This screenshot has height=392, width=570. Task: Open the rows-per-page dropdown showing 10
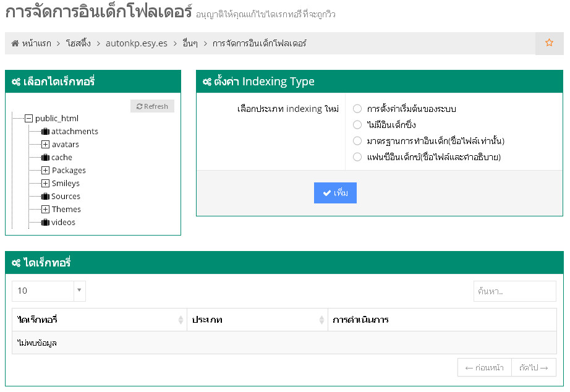click(49, 291)
